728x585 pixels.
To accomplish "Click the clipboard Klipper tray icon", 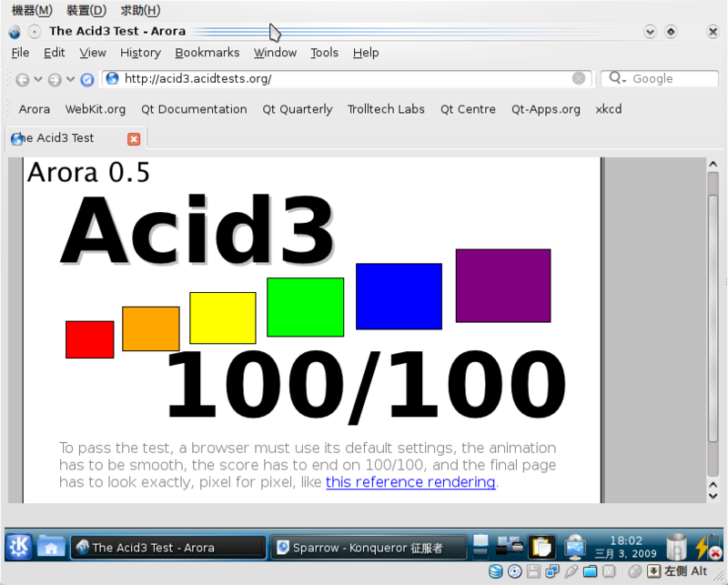I will click(x=542, y=547).
